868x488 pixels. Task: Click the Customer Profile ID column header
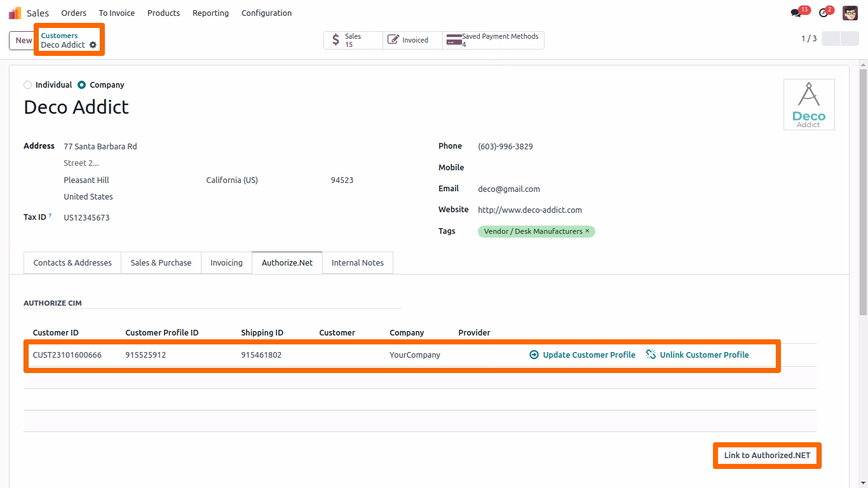(162, 333)
